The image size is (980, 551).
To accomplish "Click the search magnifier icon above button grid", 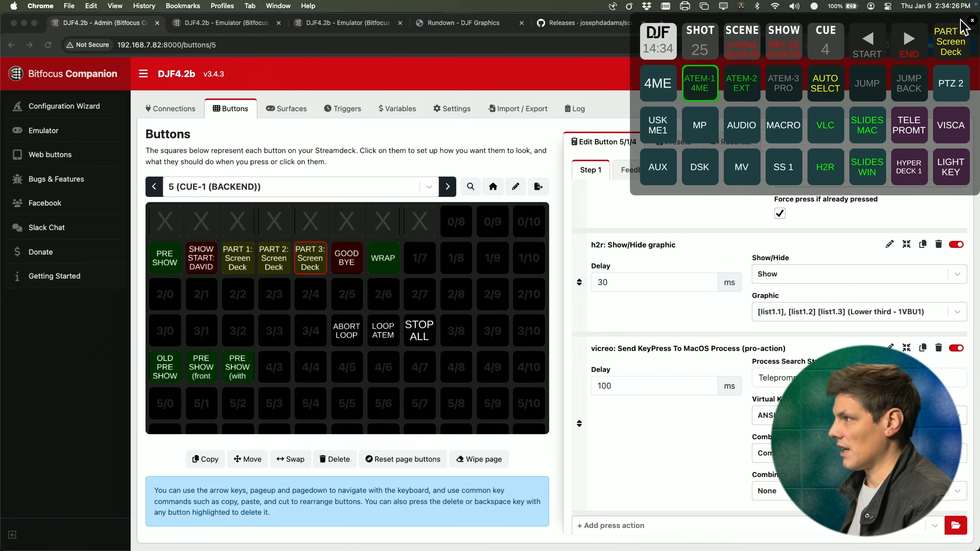I will coord(471,187).
